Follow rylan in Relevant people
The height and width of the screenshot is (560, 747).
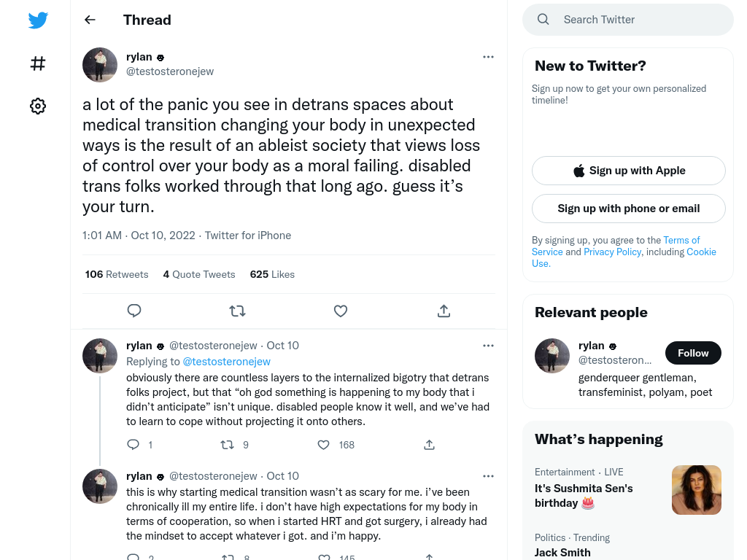point(693,353)
